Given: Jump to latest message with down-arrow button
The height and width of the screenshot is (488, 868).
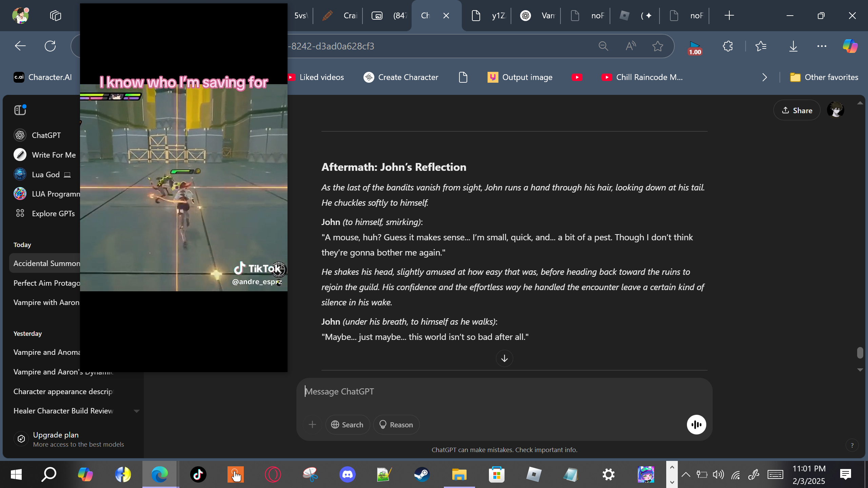Looking at the screenshot, I should click(505, 358).
